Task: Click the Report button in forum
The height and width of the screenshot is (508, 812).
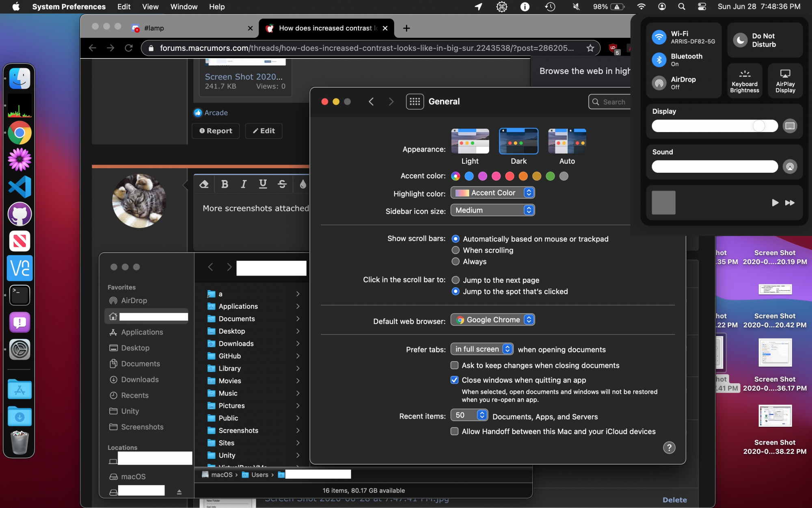Action: pos(216,131)
